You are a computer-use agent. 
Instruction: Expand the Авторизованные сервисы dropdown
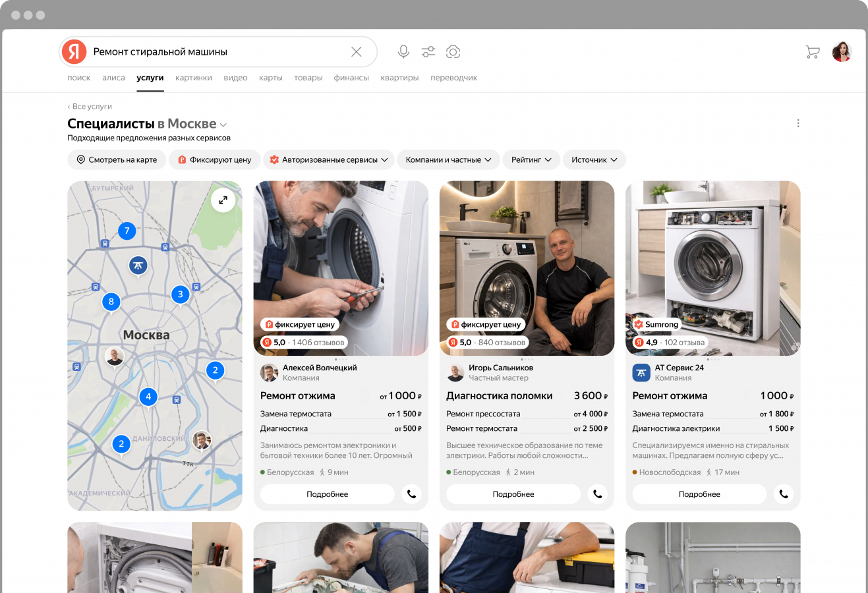click(x=329, y=159)
